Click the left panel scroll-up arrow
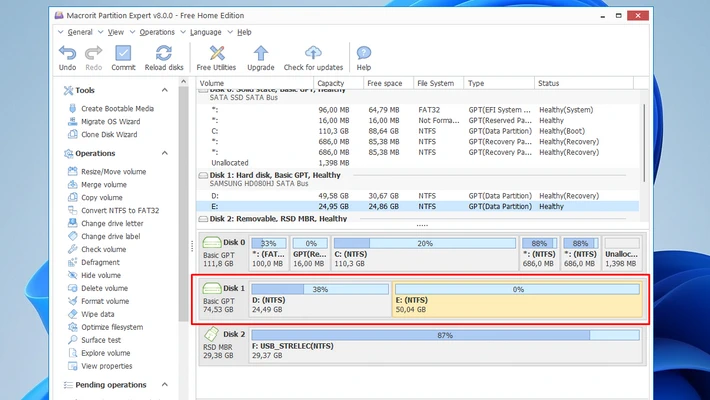This screenshot has width=710, height=400. coord(183,82)
